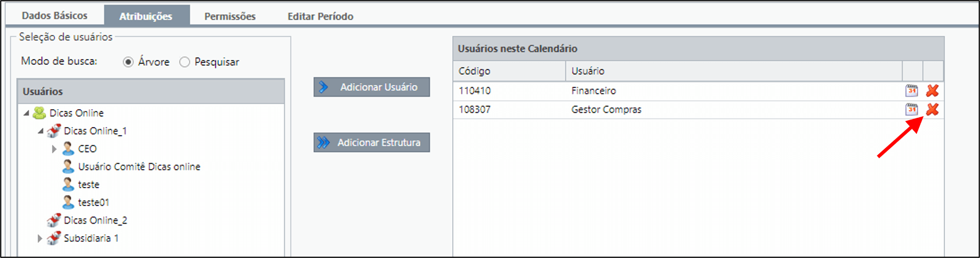Select the Pesquisar search mode radio
This screenshot has height=258, width=980.
click(x=185, y=62)
